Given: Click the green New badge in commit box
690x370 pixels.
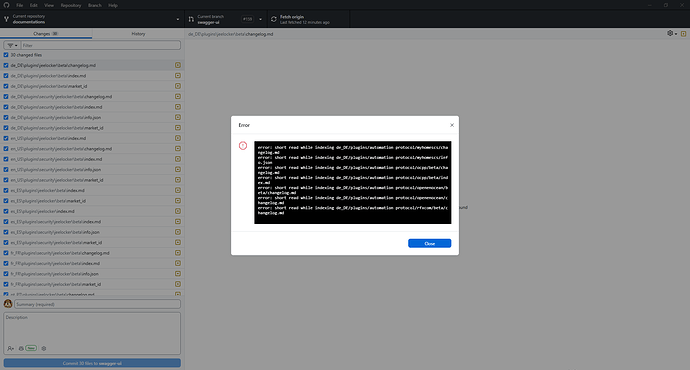Looking at the screenshot, I should point(31,348).
